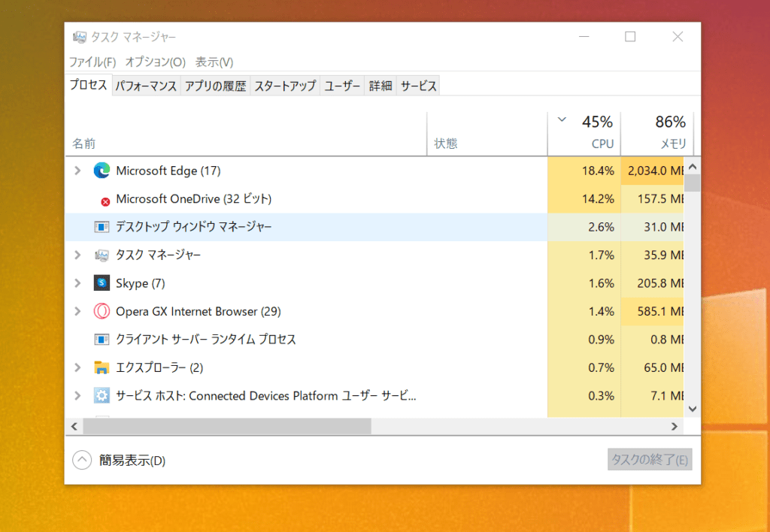The image size is (770, 532).
Task: Open the スタートアップ tab
Action: point(285,86)
